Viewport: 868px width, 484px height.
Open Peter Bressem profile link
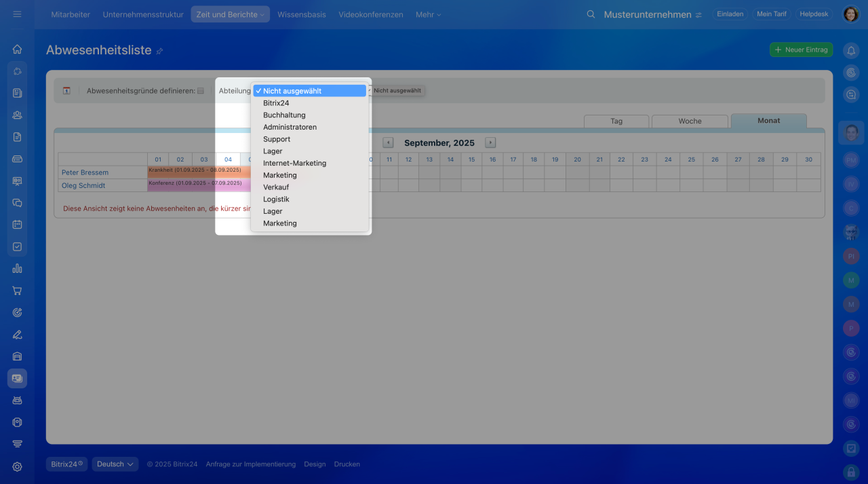[x=85, y=172]
